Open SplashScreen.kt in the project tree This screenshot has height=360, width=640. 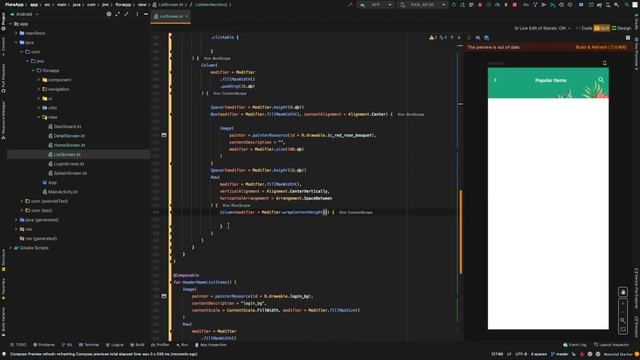[x=70, y=173]
